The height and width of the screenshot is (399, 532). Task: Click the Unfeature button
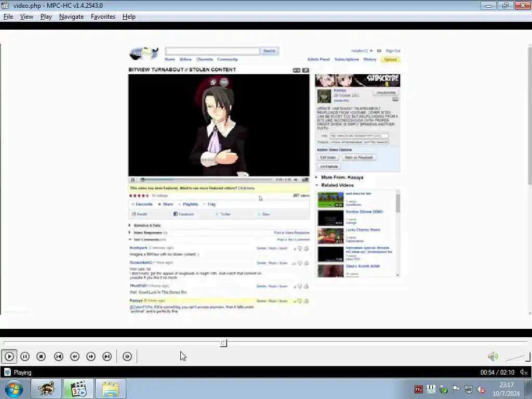click(x=329, y=166)
